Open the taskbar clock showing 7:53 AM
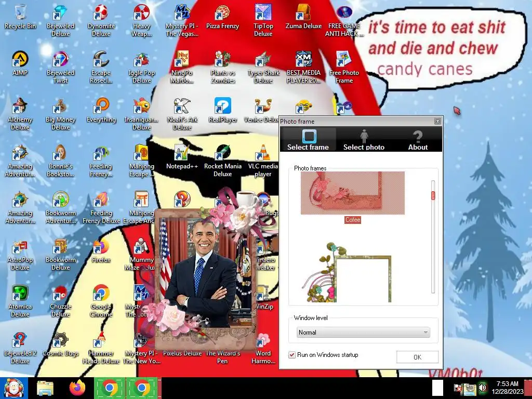The width and height of the screenshot is (532, 399). 508,388
